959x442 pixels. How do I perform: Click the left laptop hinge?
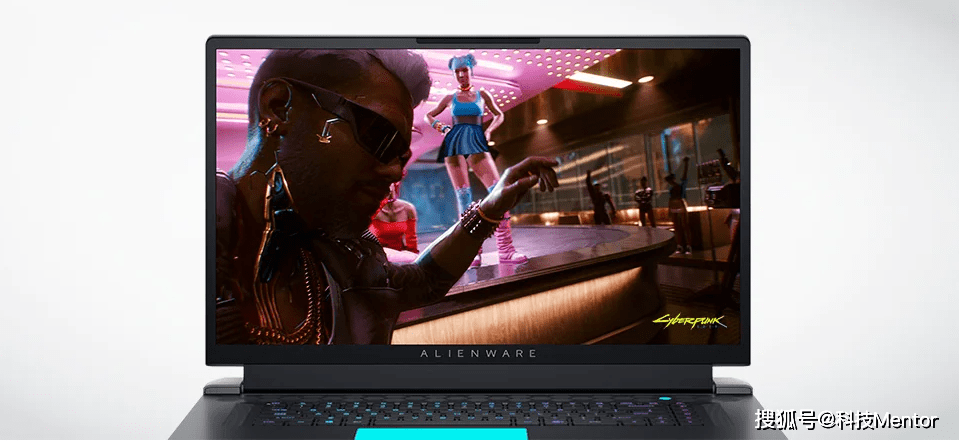224,385
